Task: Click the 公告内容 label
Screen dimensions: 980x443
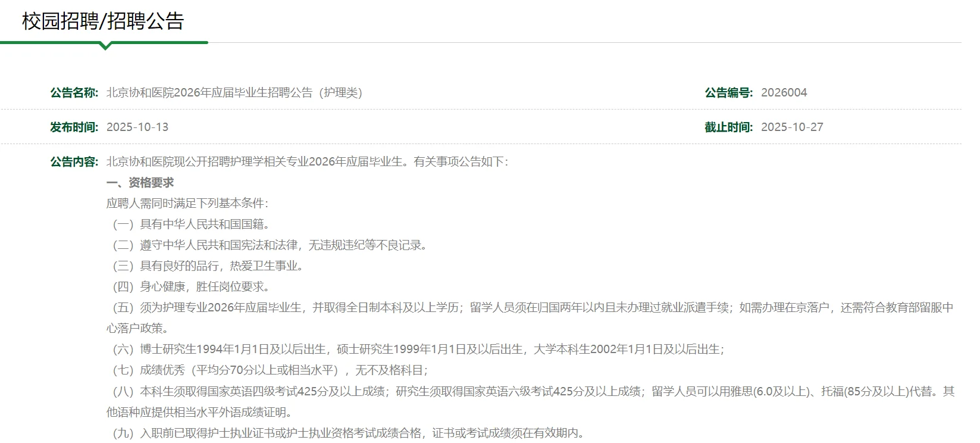Action: tap(74, 162)
